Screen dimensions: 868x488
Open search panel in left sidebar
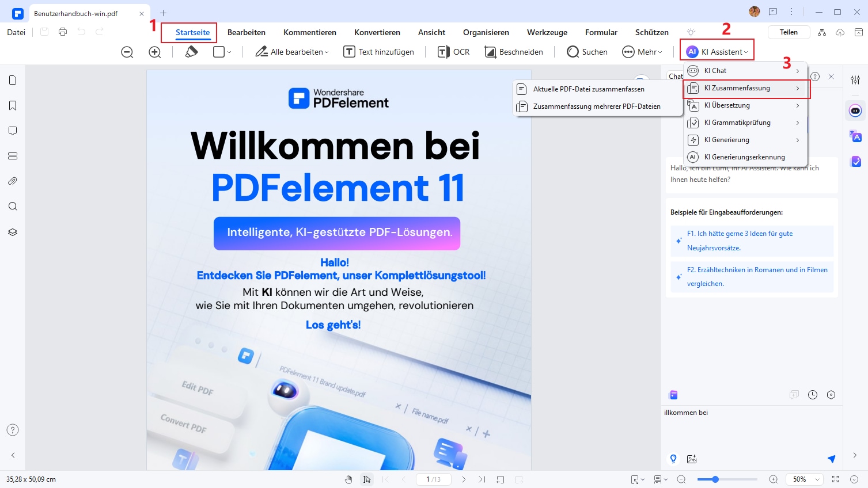click(x=13, y=207)
